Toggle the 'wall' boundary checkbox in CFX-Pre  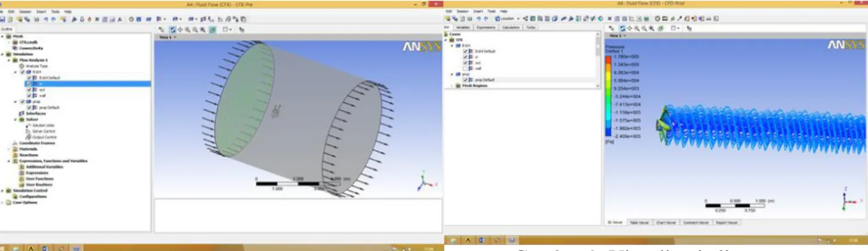[29, 96]
